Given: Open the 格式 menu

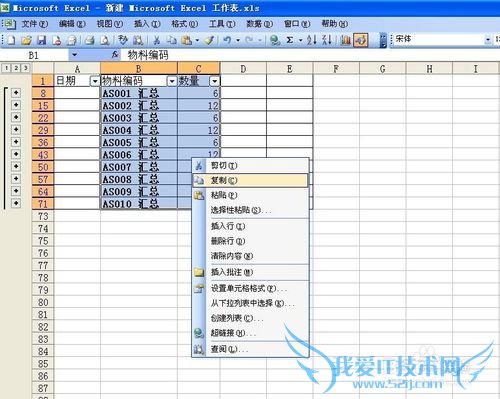Looking at the screenshot, I should tap(184, 24).
